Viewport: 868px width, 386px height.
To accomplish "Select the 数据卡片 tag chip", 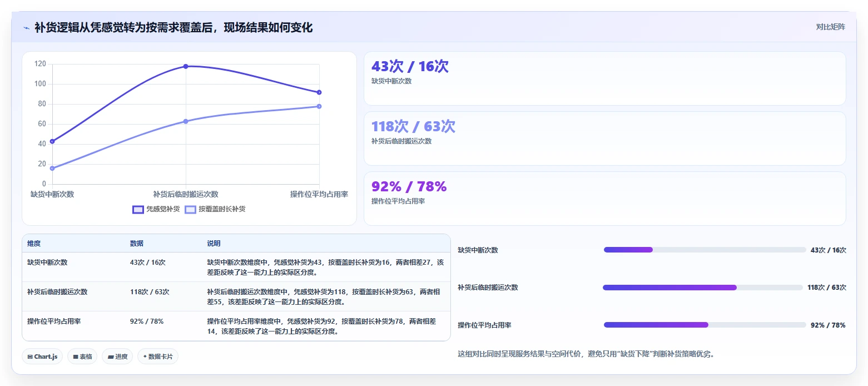I will click(158, 357).
